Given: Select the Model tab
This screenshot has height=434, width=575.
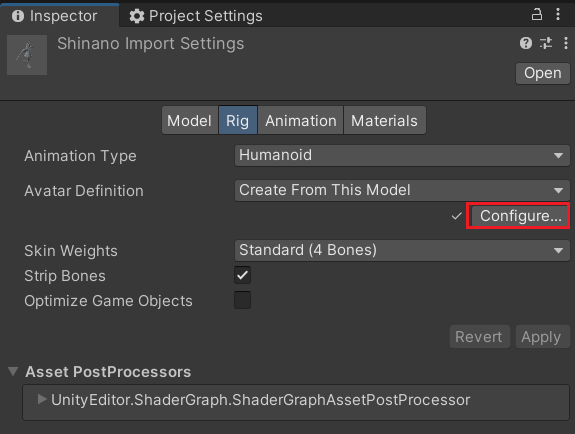Looking at the screenshot, I should 190,121.
